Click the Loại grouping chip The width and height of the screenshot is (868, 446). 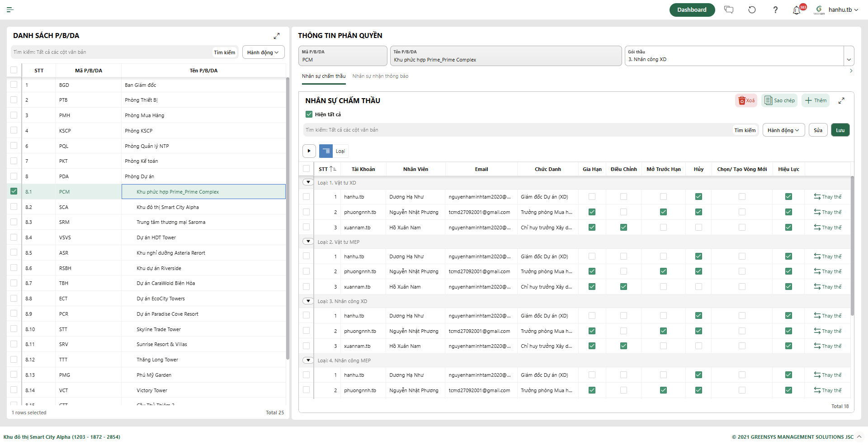click(340, 151)
